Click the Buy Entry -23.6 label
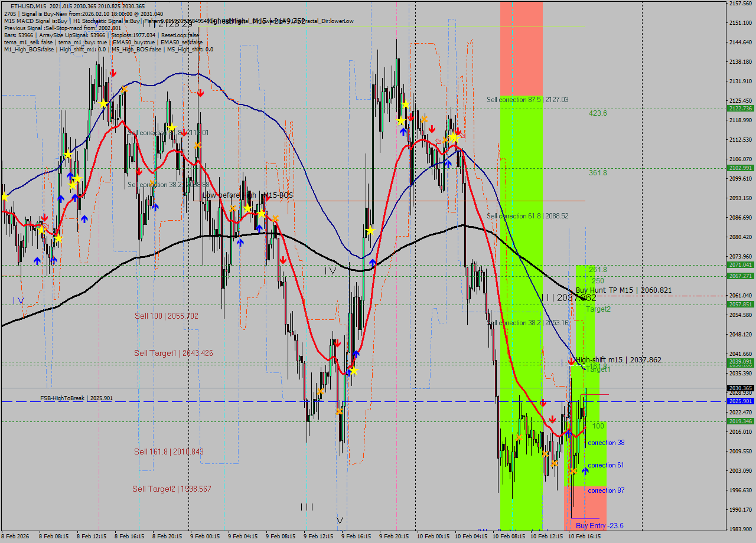Image resolution: width=756 pixels, height=543 pixels. 599,525
